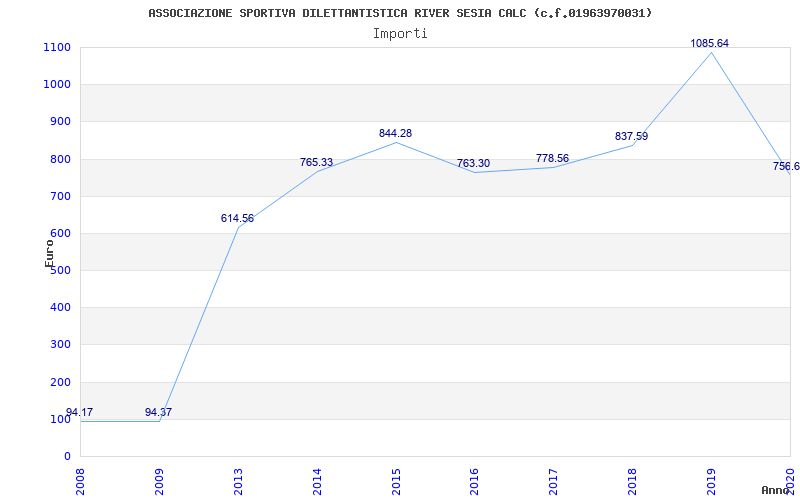This screenshot has width=800, height=500.
Task: Click the 2013 x-axis year label
Action: [238, 482]
